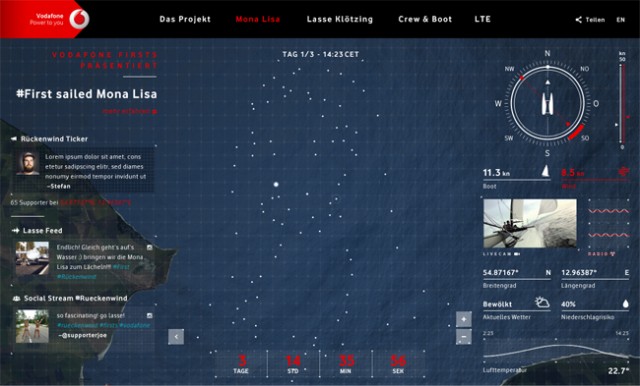Click the wind speed vertical gauge slider
The image size is (640, 386).
[x=620, y=103]
